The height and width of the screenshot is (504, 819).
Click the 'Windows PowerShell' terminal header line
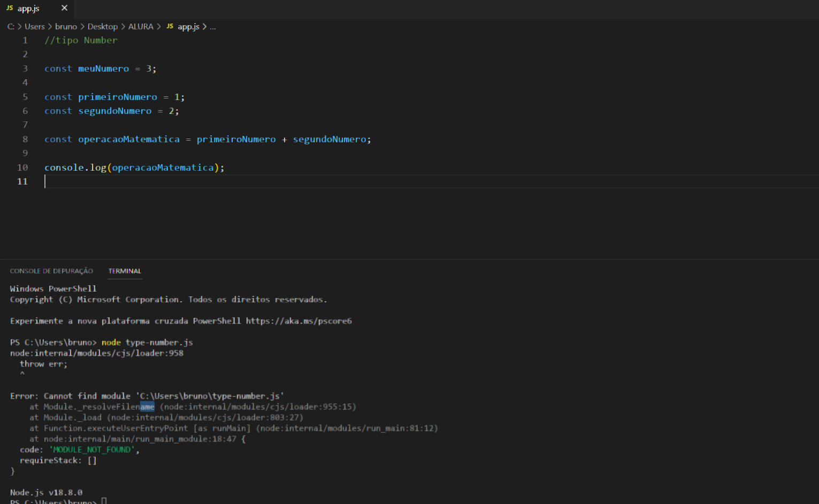[x=53, y=289]
